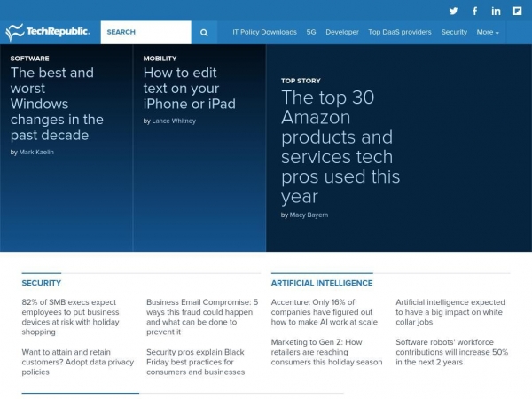Screen dimensions: 532x399
Task: Read Business Email Compromise fraud article
Action: [x=202, y=317]
